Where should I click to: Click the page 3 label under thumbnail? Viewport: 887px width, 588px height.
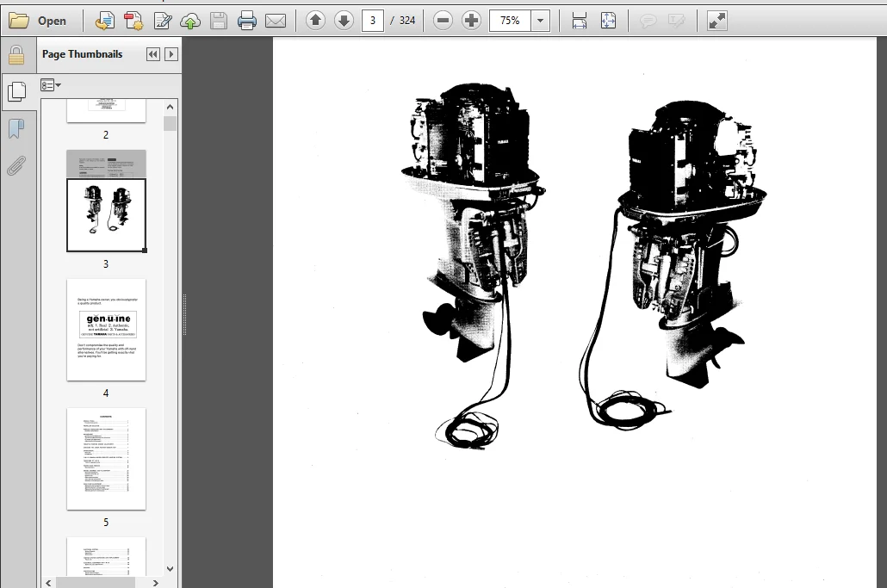[x=106, y=264]
